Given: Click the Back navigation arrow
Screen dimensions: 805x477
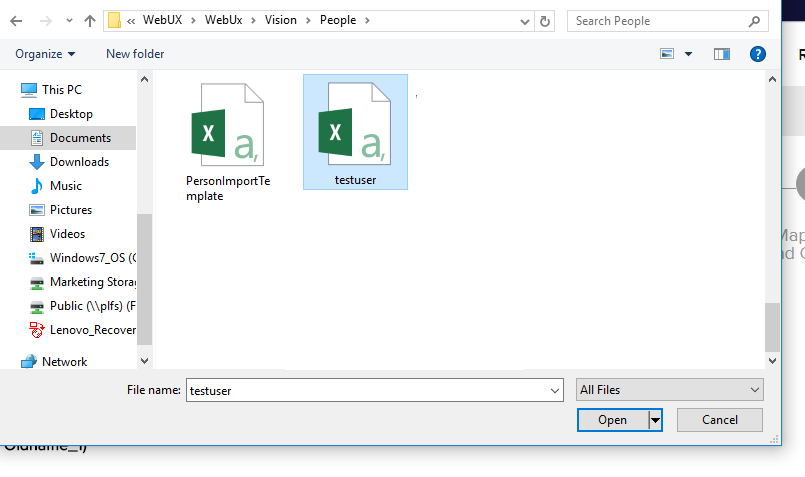Looking at the screenshot, I should [16, 21].
